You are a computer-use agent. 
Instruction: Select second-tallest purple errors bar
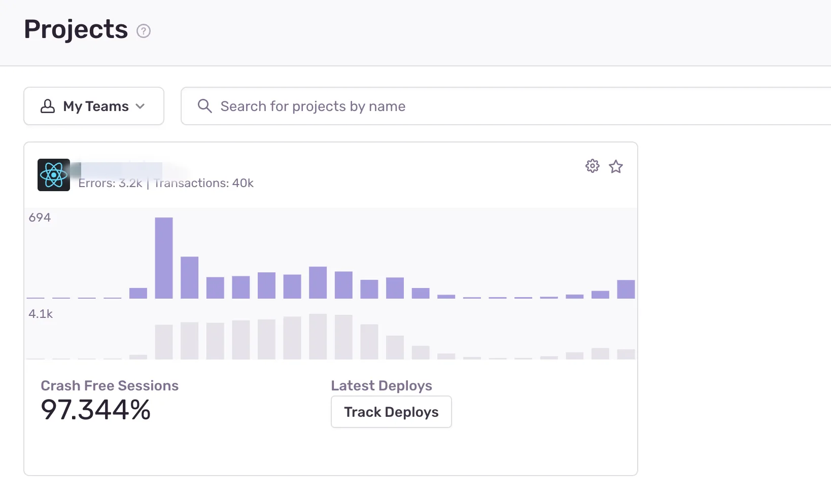point(190,277)
